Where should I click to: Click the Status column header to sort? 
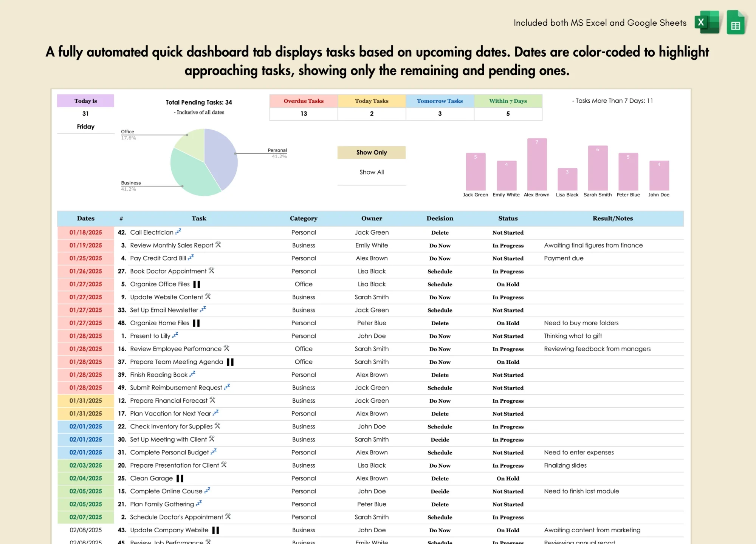tap(506, 219)
